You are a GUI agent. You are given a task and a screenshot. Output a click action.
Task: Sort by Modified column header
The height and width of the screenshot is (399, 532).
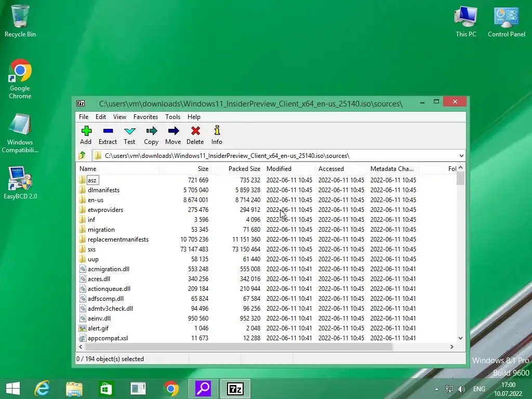coord(289,169)
